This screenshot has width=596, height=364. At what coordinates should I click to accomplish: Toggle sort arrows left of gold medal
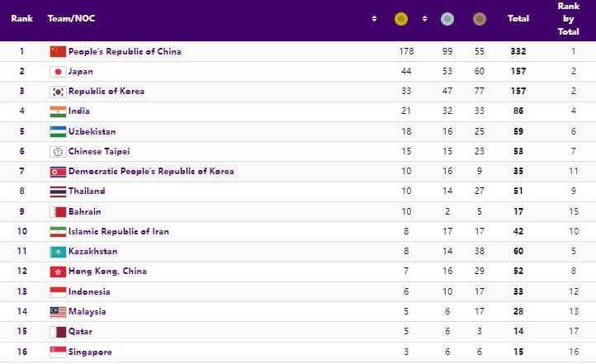pyautogui.click(x=374, y=19)
